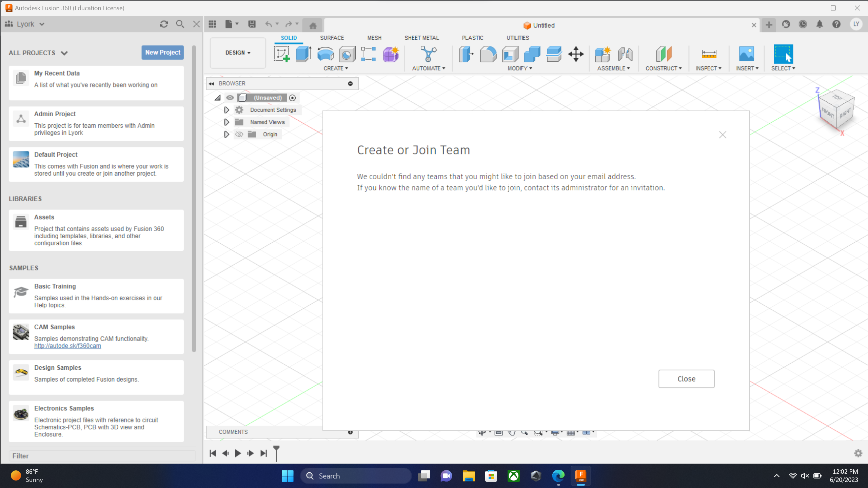Click the timeline Play button
868x488 pixels.
pos(238,453)
